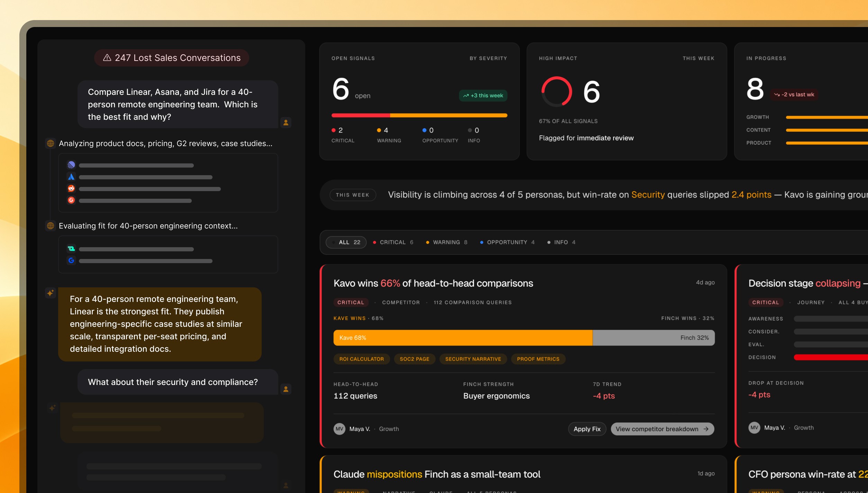The width and height of the screenshot is (868, 493).
Task: Click Flagged for immediate review text
Action: (586, 138)
